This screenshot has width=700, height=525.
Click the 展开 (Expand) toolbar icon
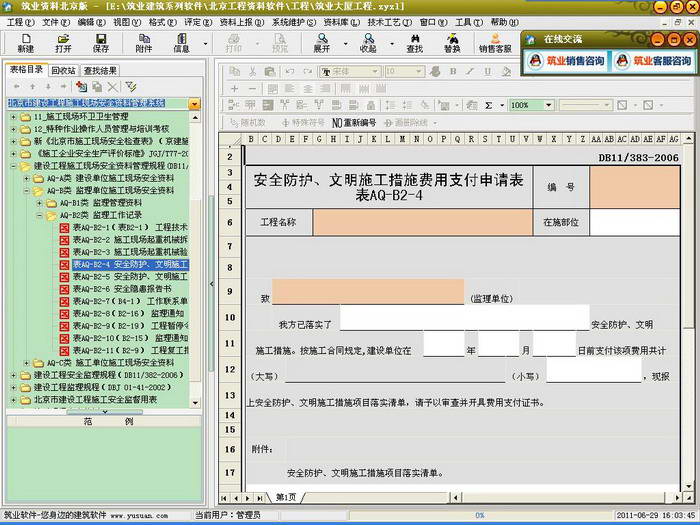[321, 43]
